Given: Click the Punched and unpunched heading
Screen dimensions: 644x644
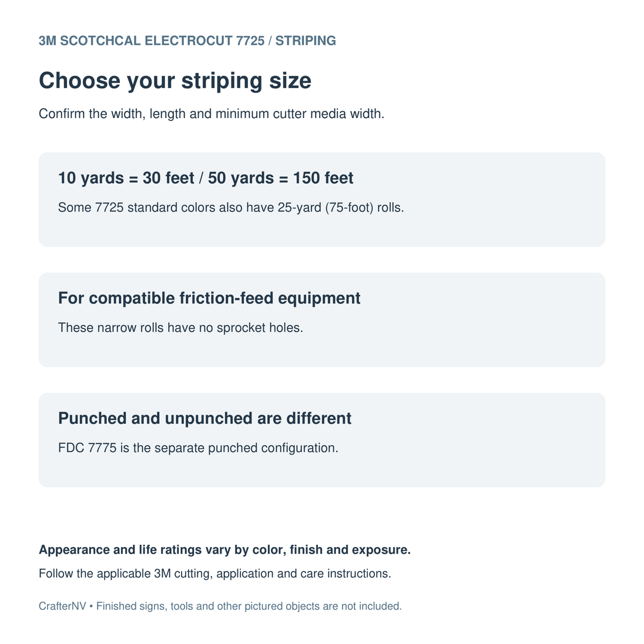Looking at the screenshot, I should tap(204, 418).
